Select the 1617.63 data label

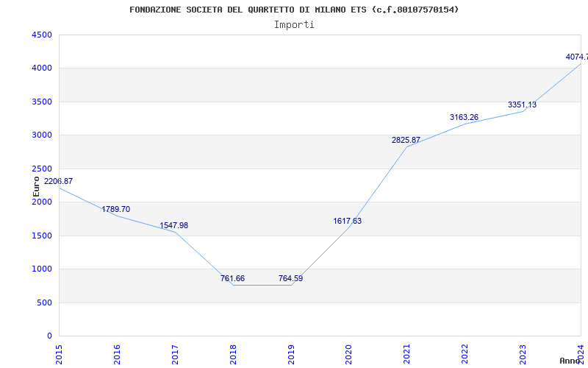[x=348, y=221]
